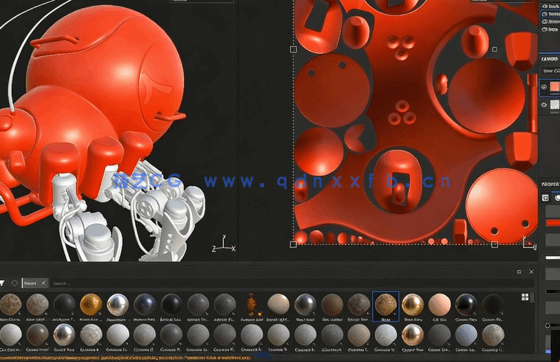Screen dimensions: 560x362
Task: Toggle eye icon of highlighted texture set row
Action: 545,14
